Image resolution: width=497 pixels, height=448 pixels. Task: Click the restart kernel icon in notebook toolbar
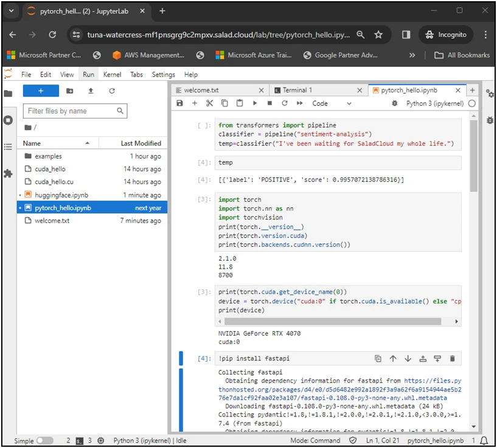[x=284, y=104]
